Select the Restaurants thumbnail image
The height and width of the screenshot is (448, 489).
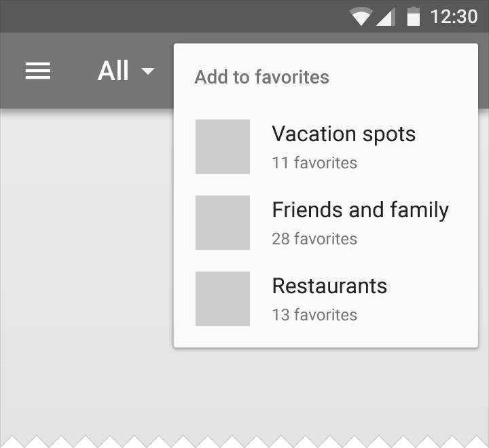223,299
